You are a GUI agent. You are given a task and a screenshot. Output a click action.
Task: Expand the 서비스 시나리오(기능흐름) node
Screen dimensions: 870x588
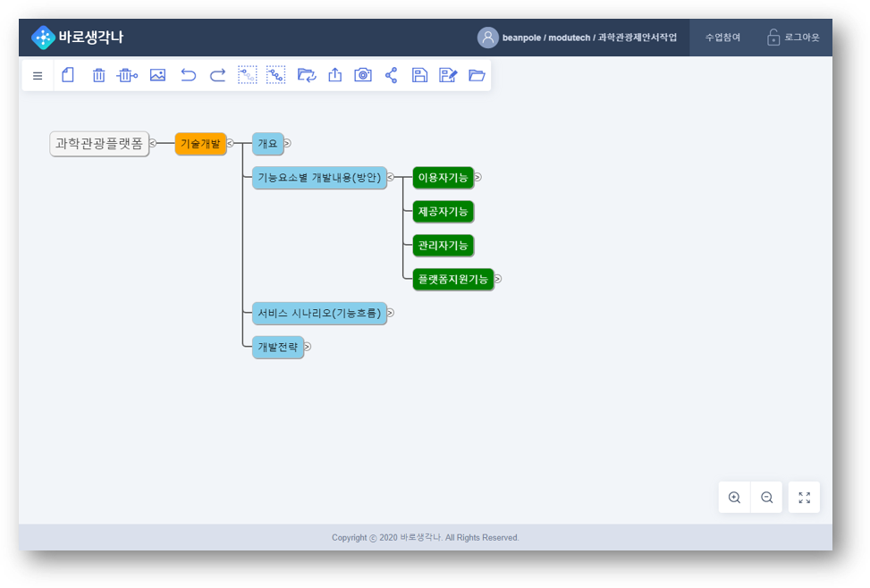pos(390,313)
